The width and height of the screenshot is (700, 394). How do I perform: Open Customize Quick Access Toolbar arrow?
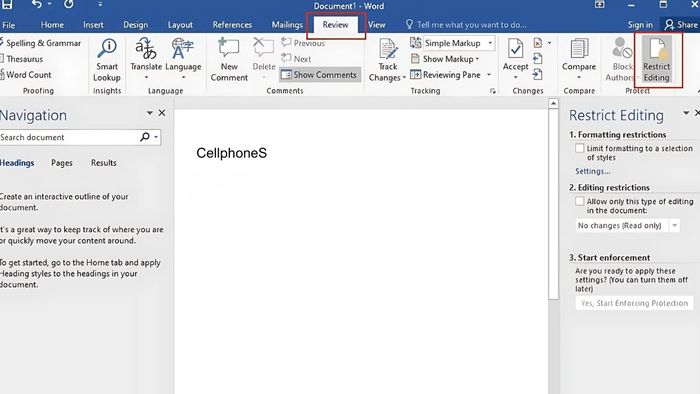(100, 4)
